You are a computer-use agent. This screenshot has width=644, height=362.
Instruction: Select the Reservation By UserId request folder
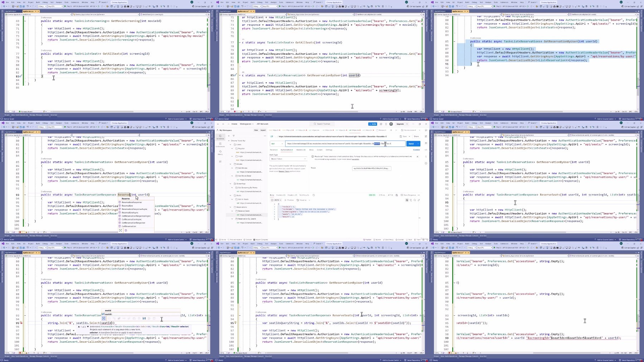tap(247, 219)
